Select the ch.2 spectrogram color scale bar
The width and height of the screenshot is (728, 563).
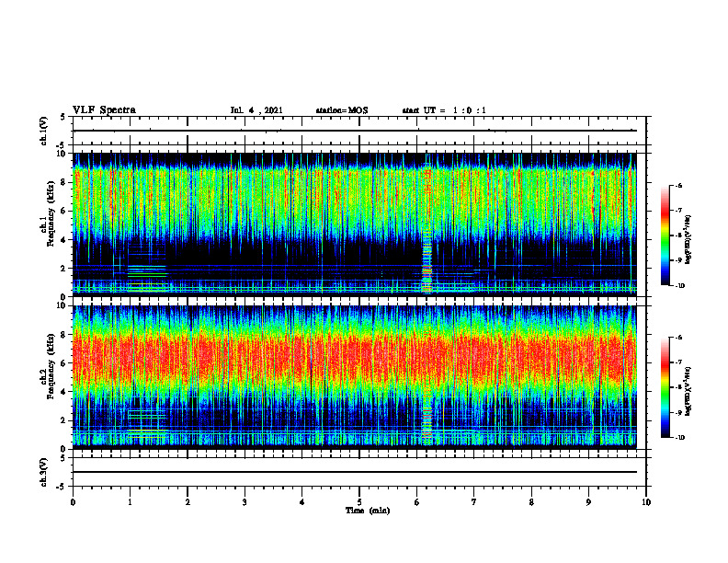[665, 387]
